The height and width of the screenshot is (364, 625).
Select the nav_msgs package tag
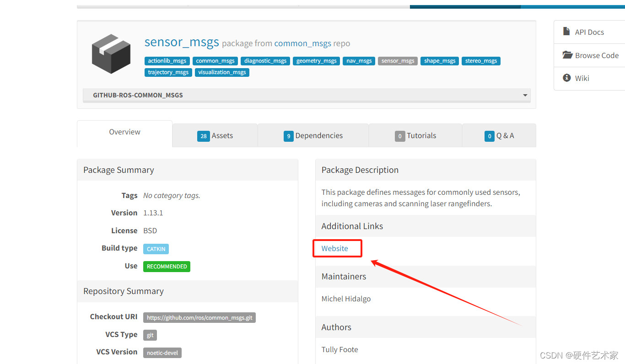(x=359, y=61)
